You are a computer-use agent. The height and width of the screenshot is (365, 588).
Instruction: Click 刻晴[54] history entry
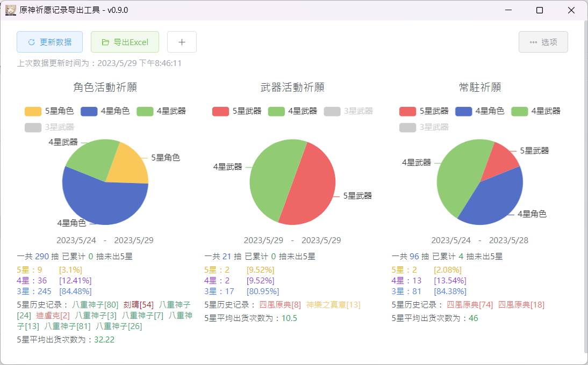(x=138, y=305)
